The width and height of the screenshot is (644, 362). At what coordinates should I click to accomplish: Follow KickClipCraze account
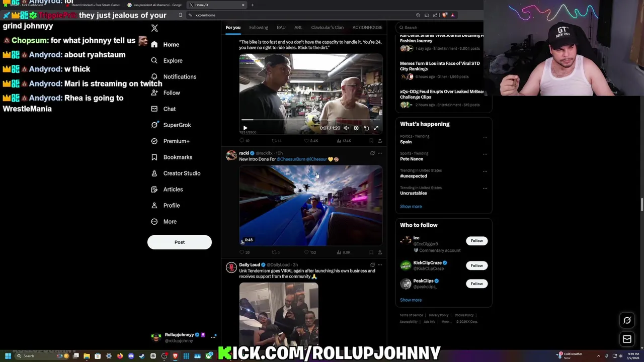pyautogui.click(x=476, y=265)
